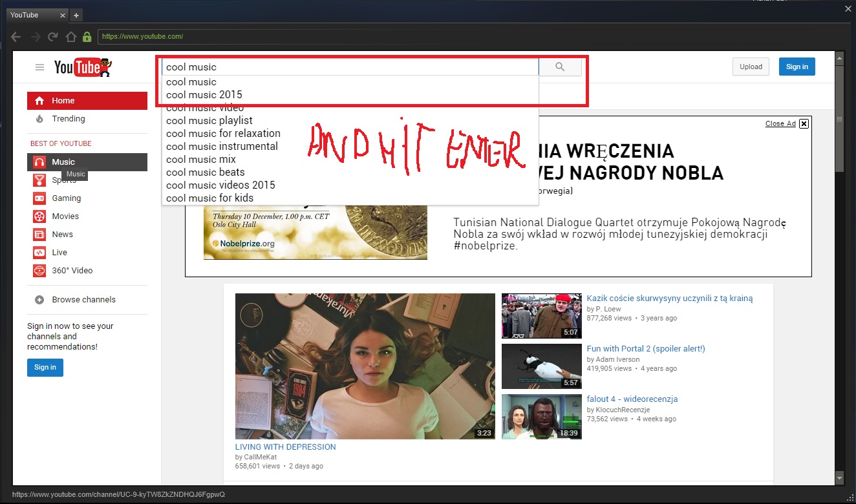Image resolution: width=856 pixels, height=504 pixels.
Task: Open 'Fun with Portal 2 (spoiler alert!)' title
Action: [646, 349]
